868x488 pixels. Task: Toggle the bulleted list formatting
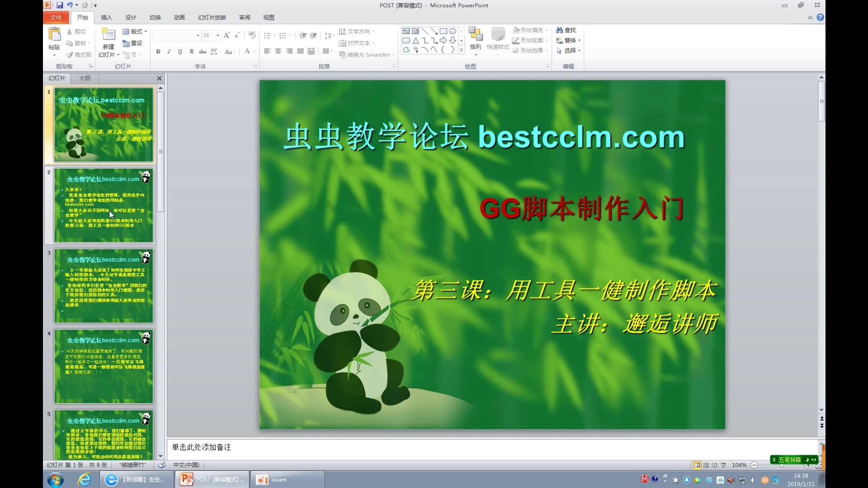coord(268,36)
